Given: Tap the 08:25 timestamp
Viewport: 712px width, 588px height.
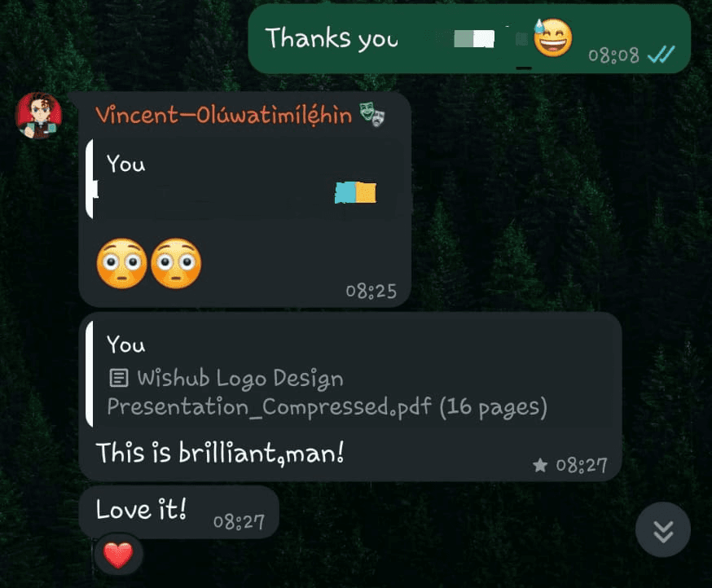Looking at the screenshot, I should (x=371, y=291).
